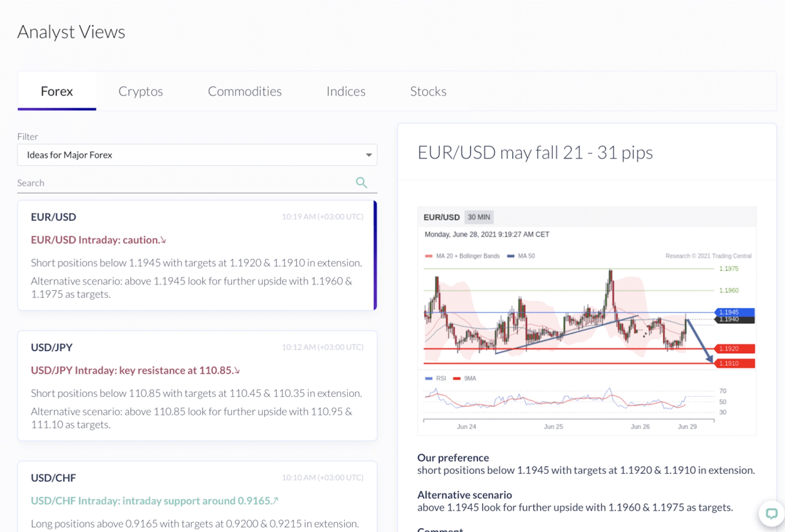Click the 1.1945 blue price label on chart

pyautogui.click(x=734, y=312)
